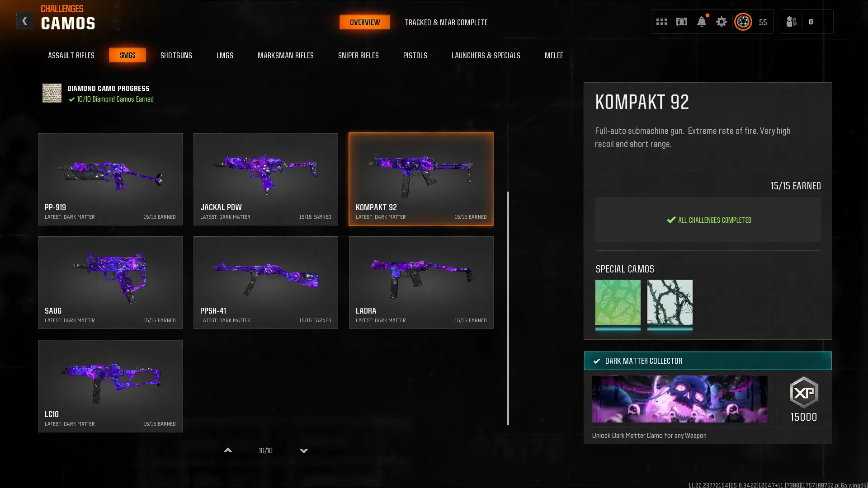The height and width of the screenshot is (488, 868).
Task: Click the All Challenges Completed checkmark
Action: point(671,220)
